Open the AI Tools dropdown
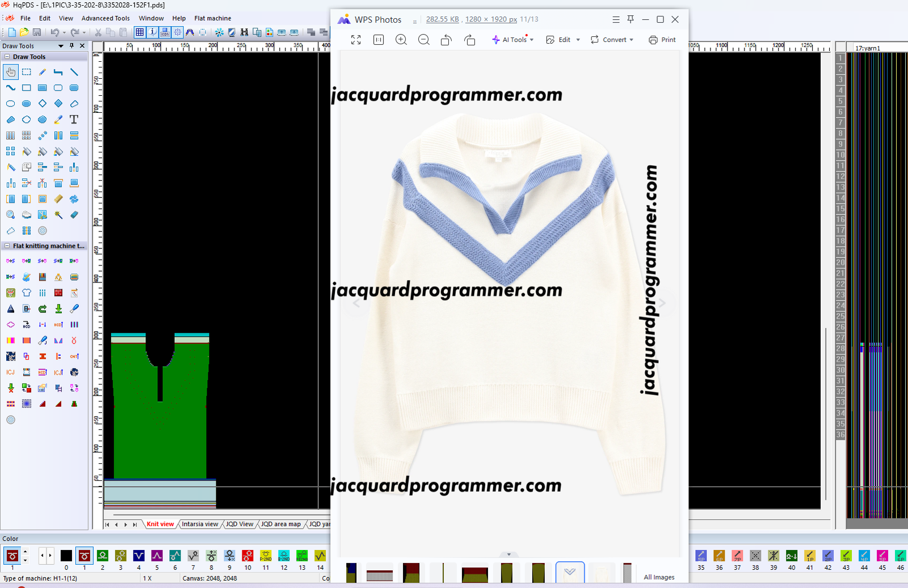908x588 pixels. pos(513,40)
